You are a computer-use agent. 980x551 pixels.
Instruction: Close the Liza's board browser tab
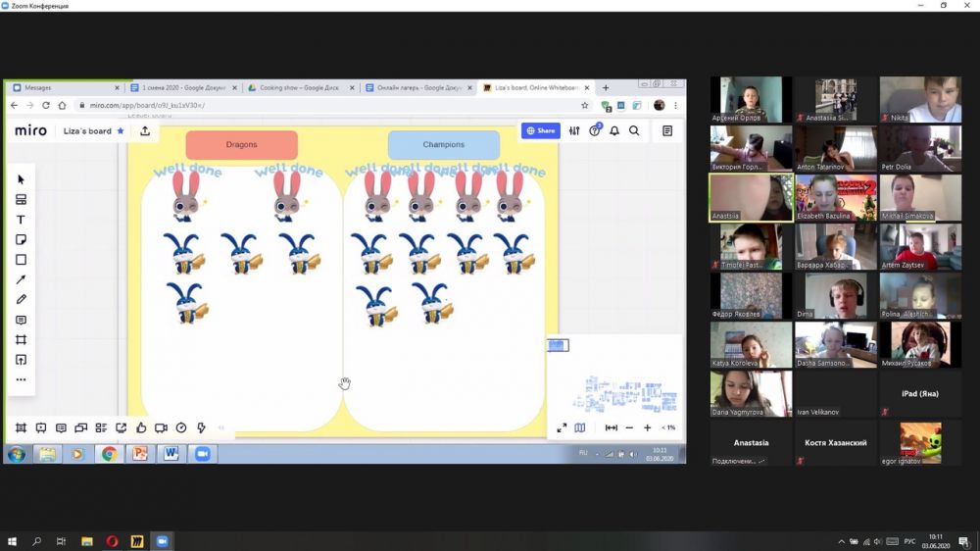587,87
